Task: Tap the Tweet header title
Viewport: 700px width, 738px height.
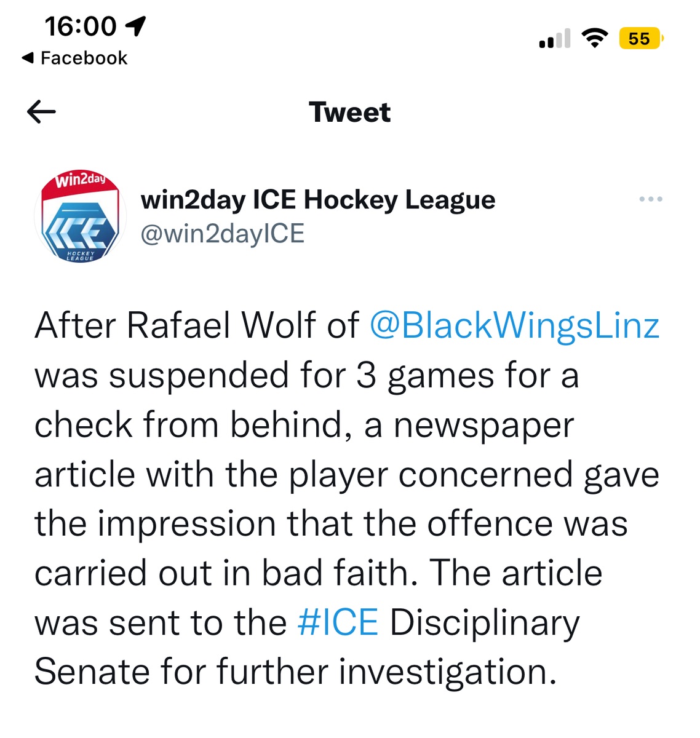Action: pos(349,113)
